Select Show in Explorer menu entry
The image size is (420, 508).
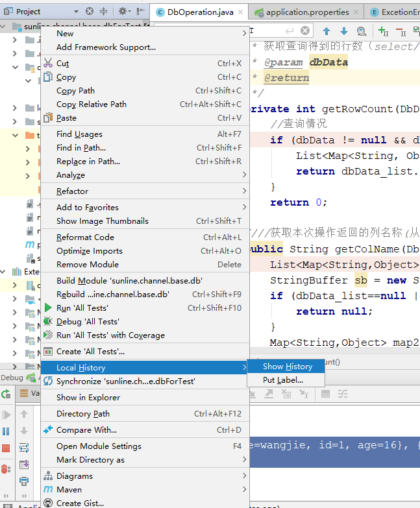coord(145,397)
